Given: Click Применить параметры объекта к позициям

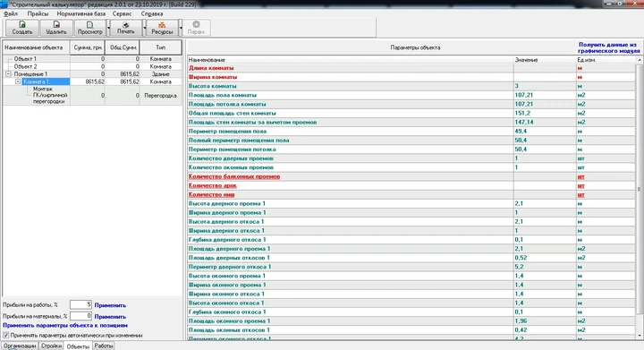Looking at the screenshot, I should 65,325.
